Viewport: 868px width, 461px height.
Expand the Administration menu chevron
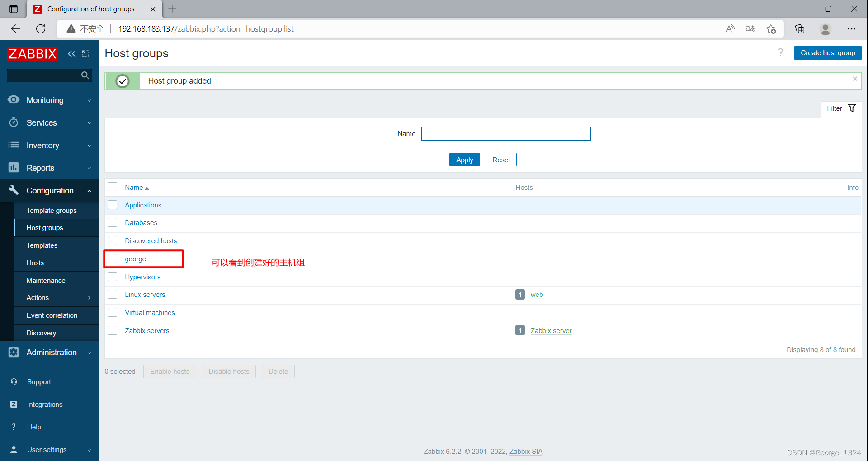(x=89, y=353)
